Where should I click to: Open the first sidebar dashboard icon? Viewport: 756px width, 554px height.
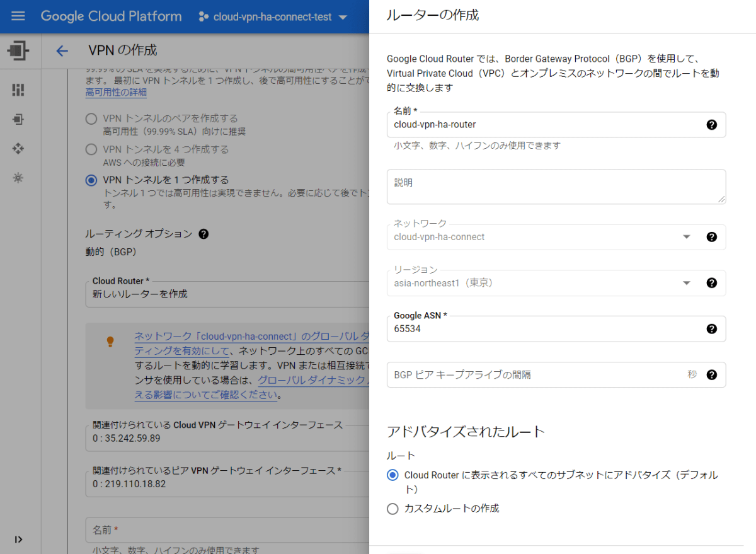(x=18, y=89)
